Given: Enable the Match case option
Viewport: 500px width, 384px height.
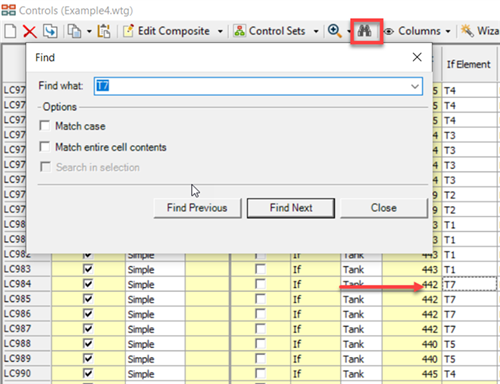Looking at the screenshot, I should tap(45, 126).
